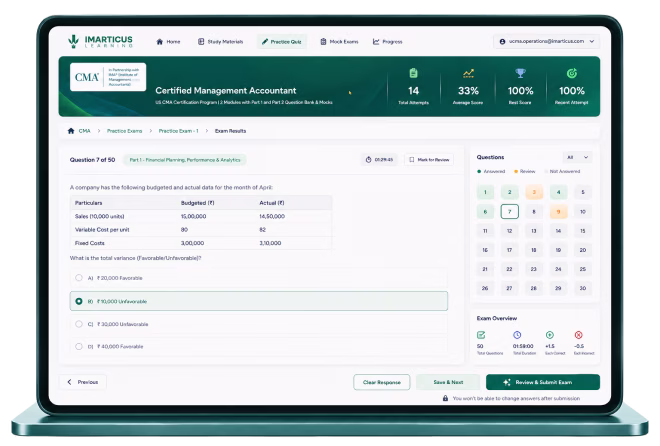Viewport: 660px width, 446px height.
Task: Click the Total Duration clock icon
Action: click(517, 335)
